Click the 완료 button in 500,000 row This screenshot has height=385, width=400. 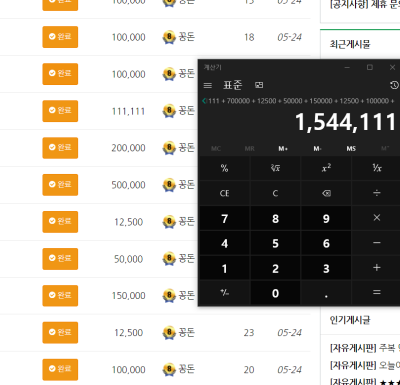[60, 185]
